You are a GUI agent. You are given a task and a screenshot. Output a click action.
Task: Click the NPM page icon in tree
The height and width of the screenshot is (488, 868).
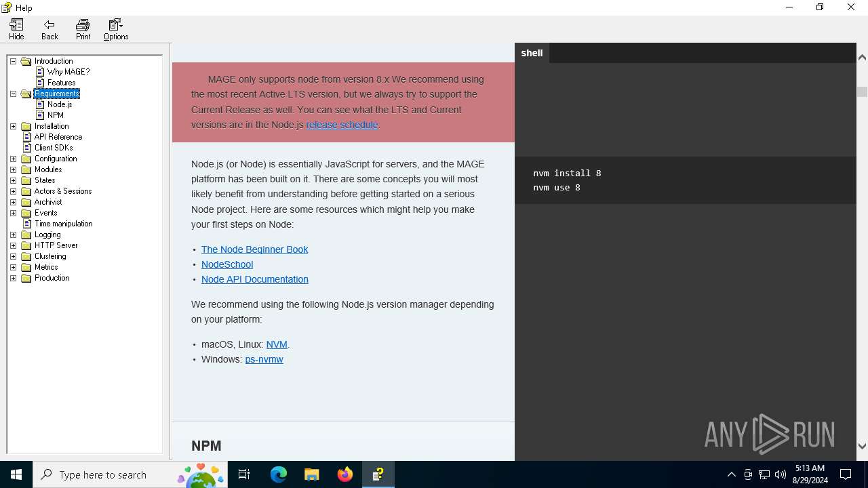41,115
